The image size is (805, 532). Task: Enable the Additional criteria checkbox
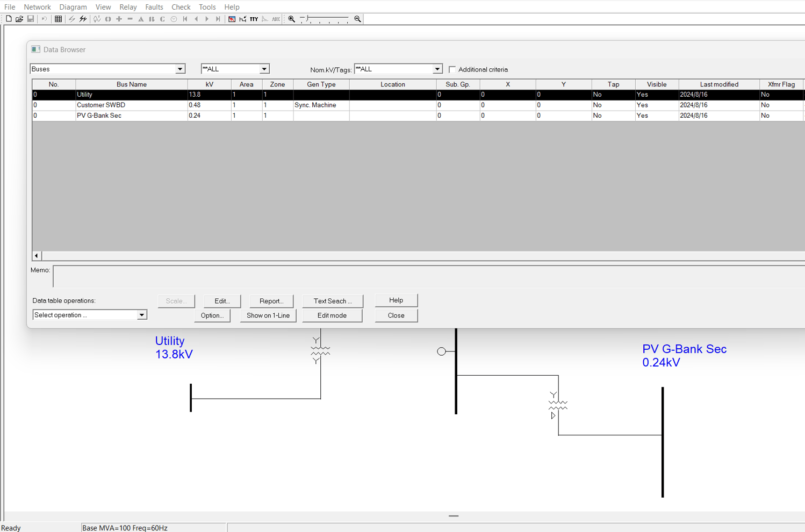[x=452, y=69]
